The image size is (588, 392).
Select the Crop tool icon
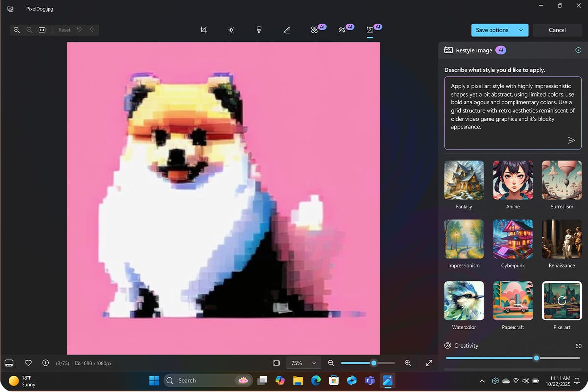pos(203,30)
